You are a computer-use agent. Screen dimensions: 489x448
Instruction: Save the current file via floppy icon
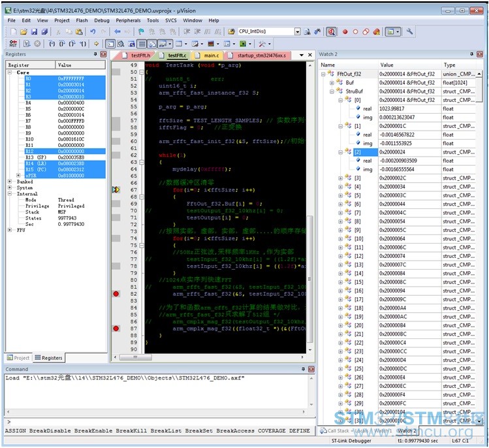(x=34, y=32)
